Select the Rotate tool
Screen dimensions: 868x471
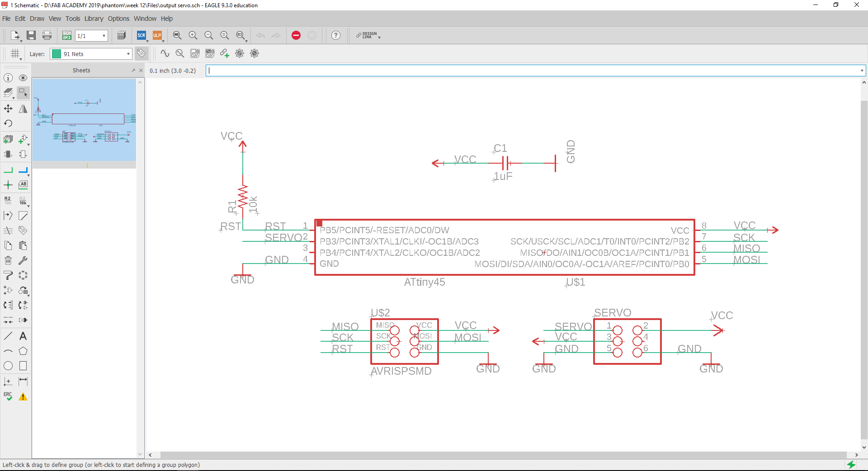[8, 123]
